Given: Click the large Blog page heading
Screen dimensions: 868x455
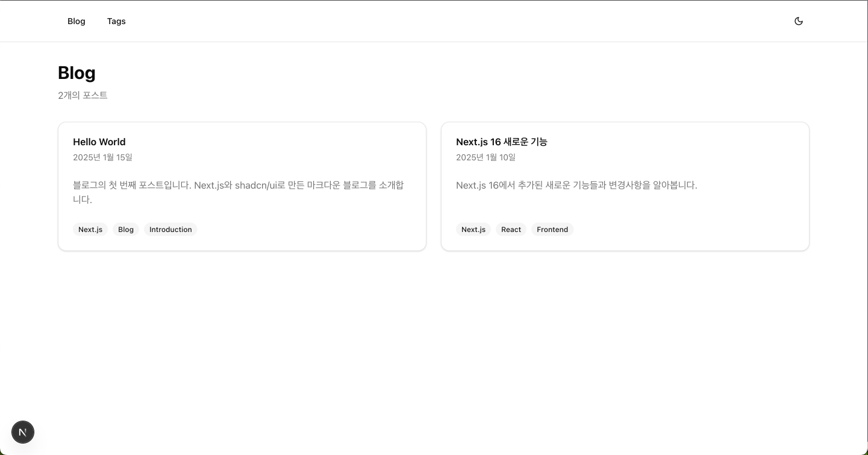Looking at the screenshot, I should click(76, 73).
